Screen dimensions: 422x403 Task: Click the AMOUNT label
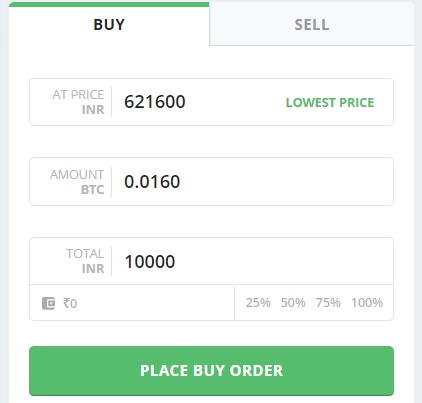coord(77,175)
